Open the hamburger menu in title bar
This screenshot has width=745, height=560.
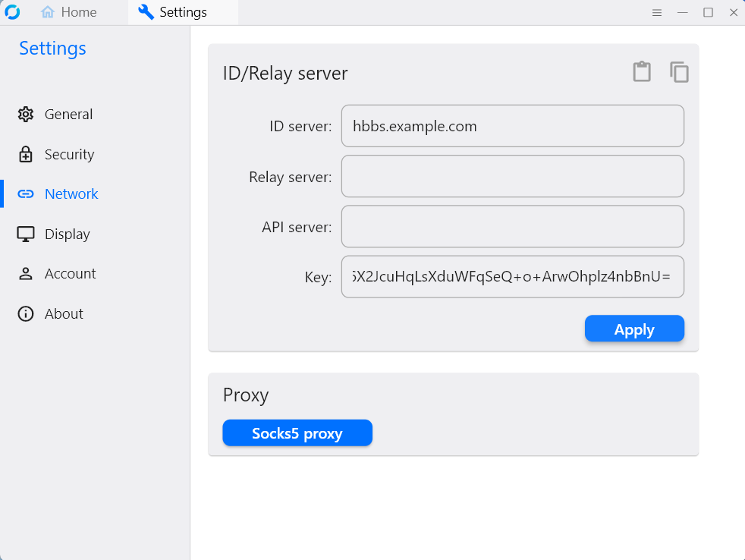point(657,13)
